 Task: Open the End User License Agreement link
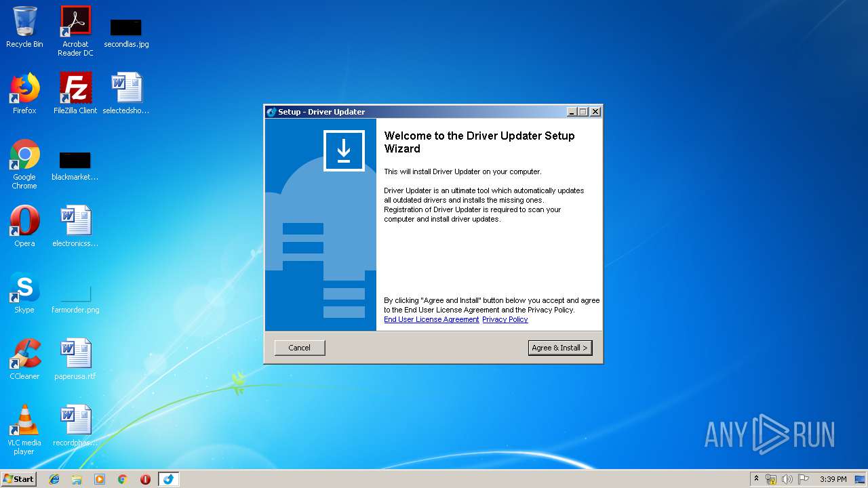click(431, 319)
